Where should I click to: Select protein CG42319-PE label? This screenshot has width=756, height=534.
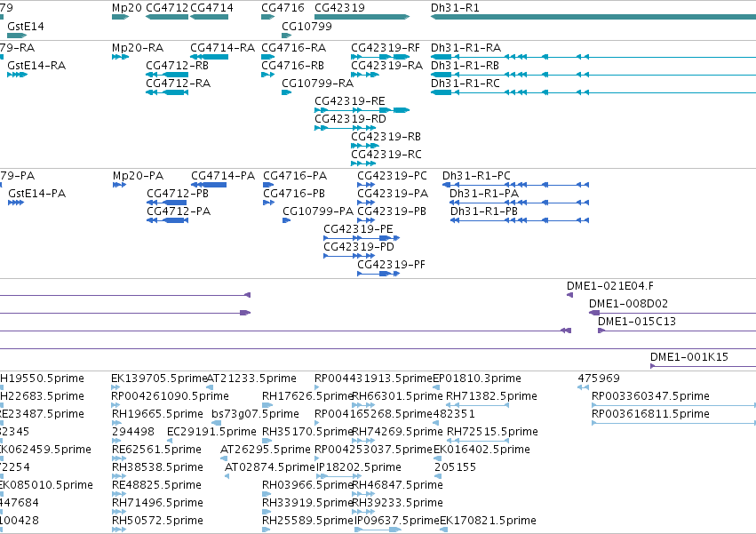(358, 229)
